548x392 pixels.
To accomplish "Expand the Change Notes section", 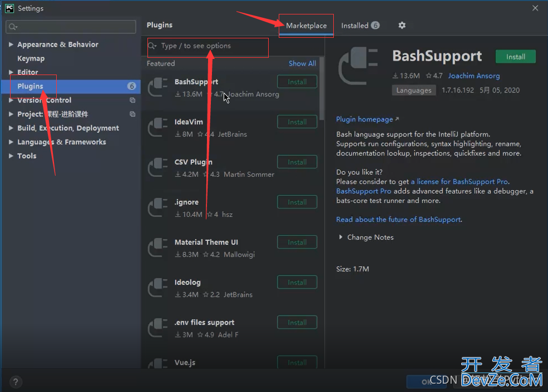I will coord(340,237).
